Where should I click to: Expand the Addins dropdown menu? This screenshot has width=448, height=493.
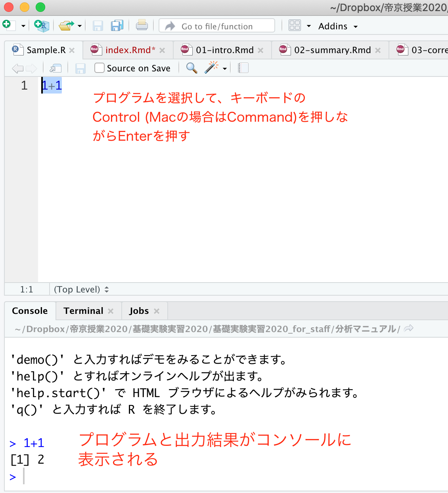338,26
